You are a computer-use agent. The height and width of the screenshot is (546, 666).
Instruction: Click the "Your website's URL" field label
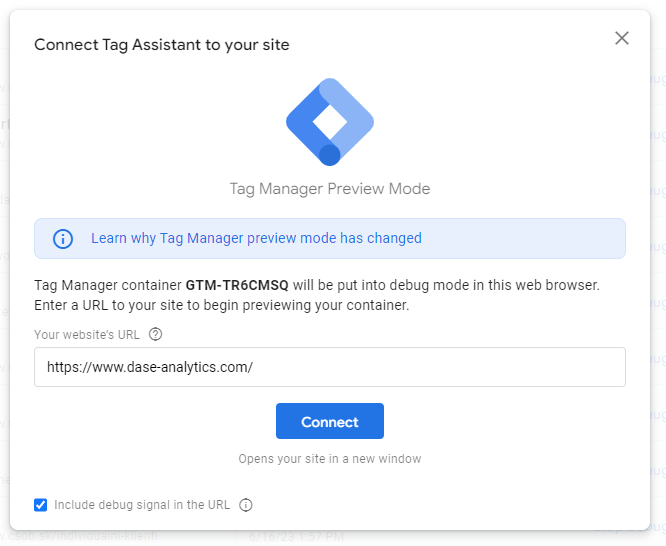click(x=87, y=335)
